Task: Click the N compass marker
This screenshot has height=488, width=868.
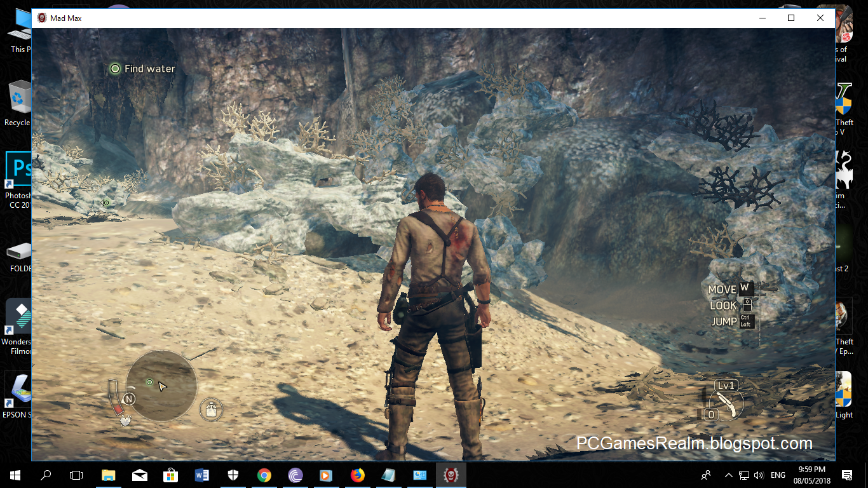Action: [129, 399]
